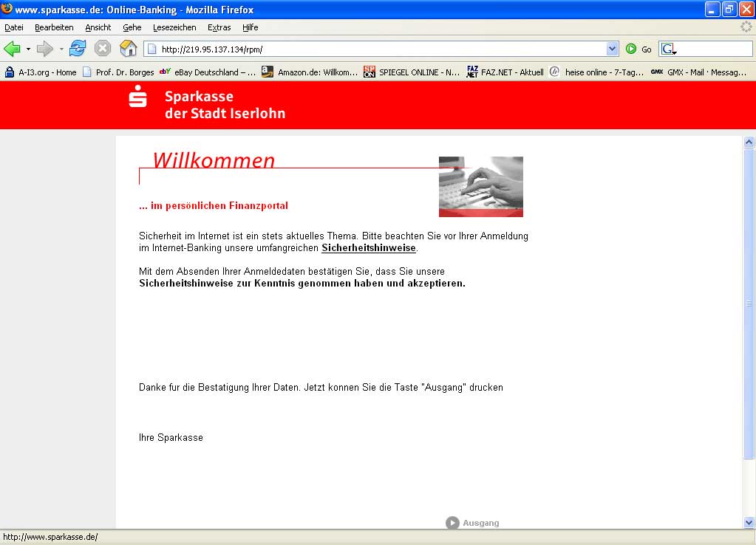Open the GMX - Mail bookmark

pyautogui.click(x=698, y=72)
